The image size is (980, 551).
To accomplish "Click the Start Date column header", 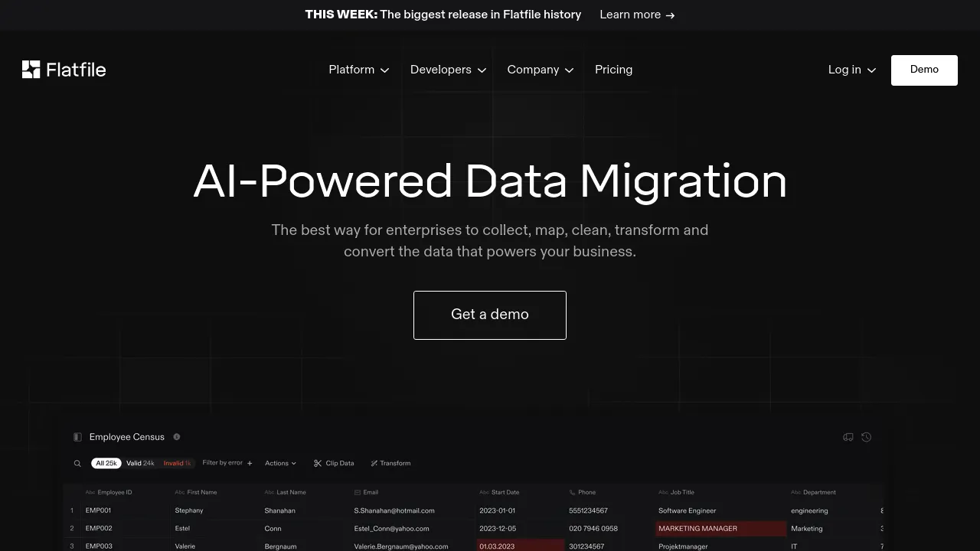I will (x=499, y=492).
